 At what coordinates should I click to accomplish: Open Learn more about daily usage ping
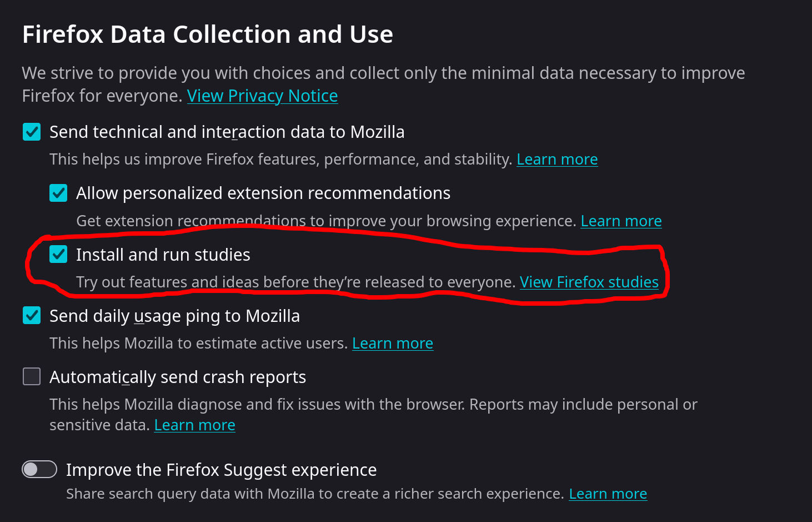point(393,343)
